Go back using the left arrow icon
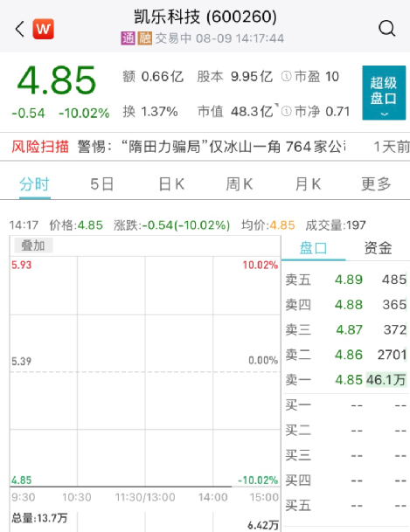Image resolution: width=410 pixels, height=532 pixels. point(20,29)
